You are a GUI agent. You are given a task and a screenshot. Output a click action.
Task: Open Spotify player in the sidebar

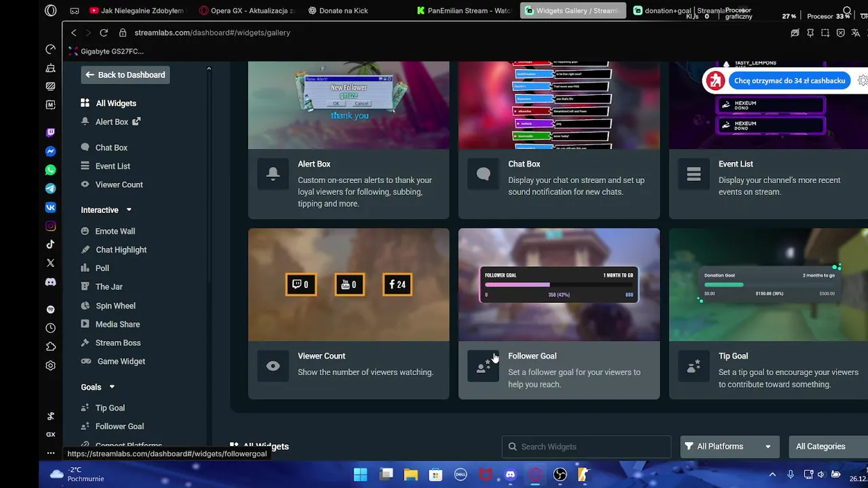click(51, 309)
